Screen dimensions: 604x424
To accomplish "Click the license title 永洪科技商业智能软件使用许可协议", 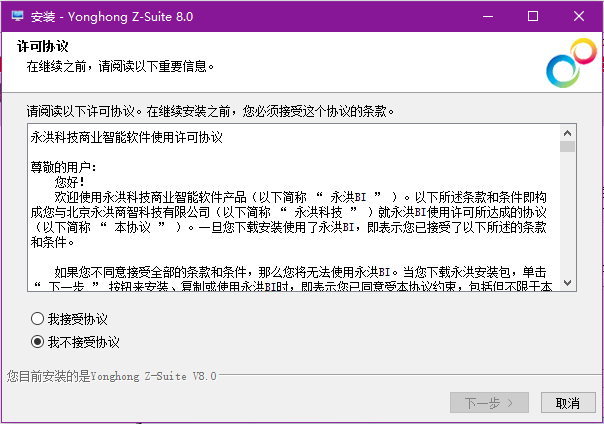I will point(127,137).
